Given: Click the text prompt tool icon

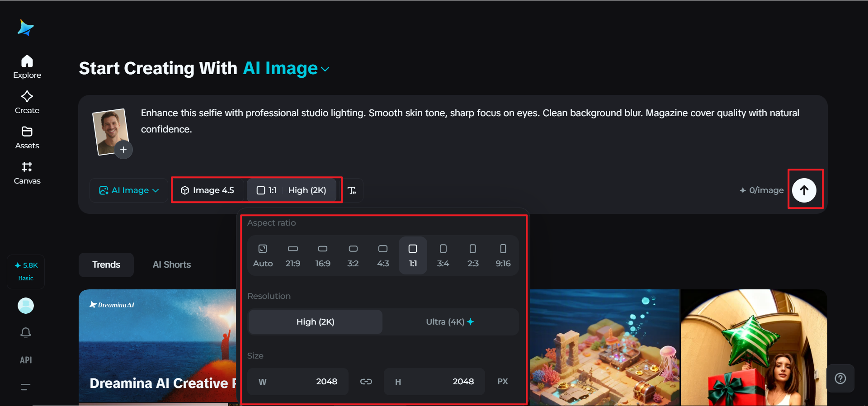Looking at the screenshot, I should 352,190.
